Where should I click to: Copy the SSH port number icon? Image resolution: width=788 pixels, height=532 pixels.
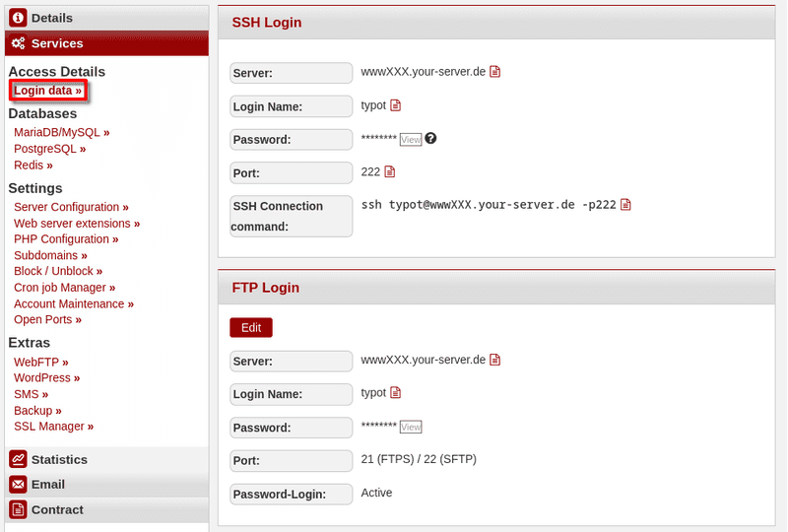389,171
